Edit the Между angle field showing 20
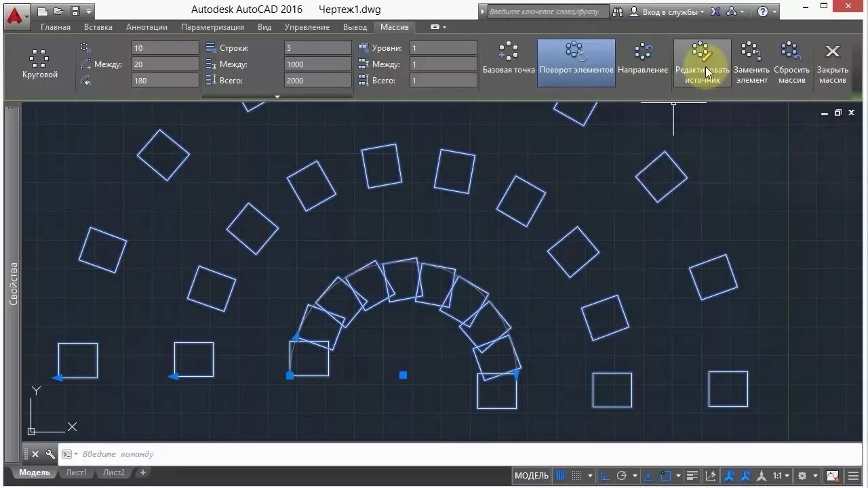This screenshot has height=488, width=868. [x=165, y=64]
